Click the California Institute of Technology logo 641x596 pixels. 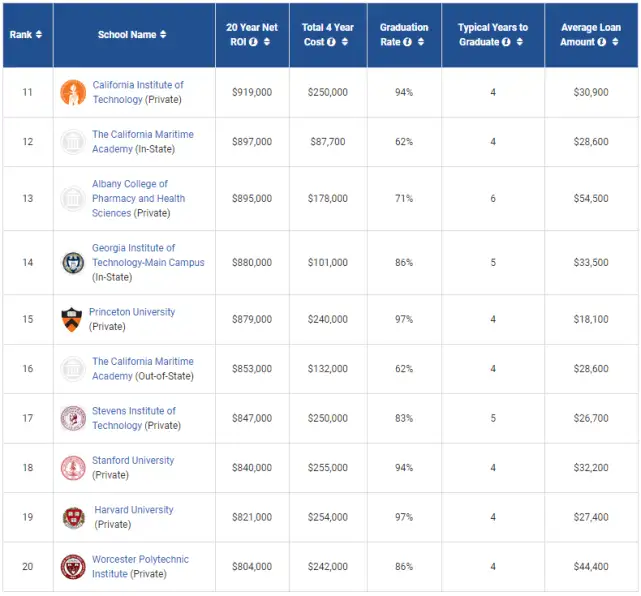(73, 92)
